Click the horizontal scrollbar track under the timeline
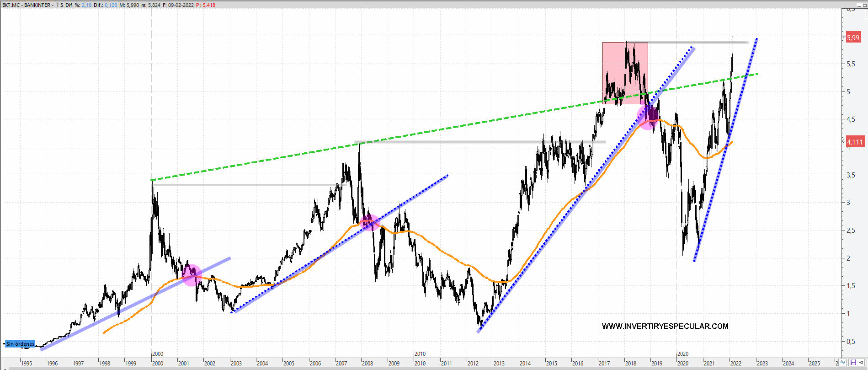This screenshot has width=868, height=370. click(x=411, y=368)
